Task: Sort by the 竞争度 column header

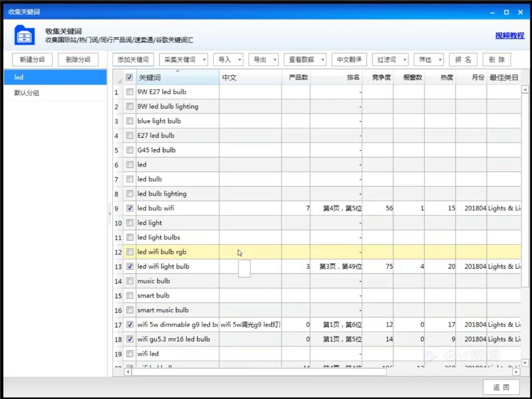Action: 378,78
